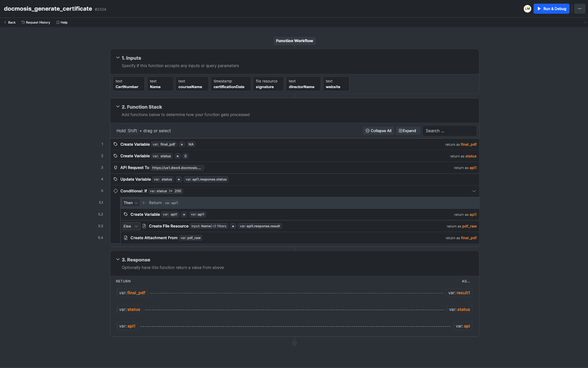Open the Help menu item
Viewport: 588px width, 368px height.
coord(62,22)
